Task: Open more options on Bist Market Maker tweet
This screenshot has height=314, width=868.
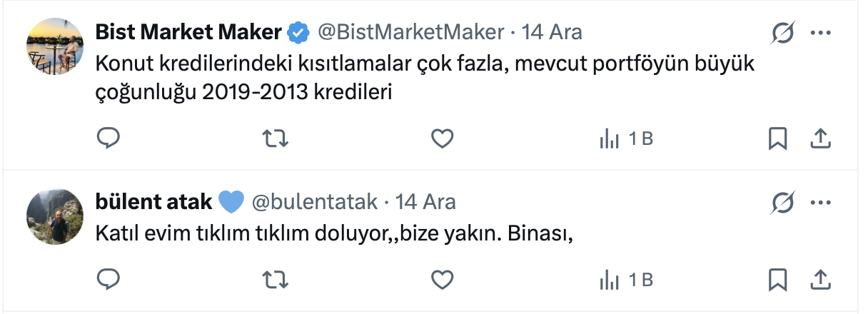Action: [x=821, y=34]
